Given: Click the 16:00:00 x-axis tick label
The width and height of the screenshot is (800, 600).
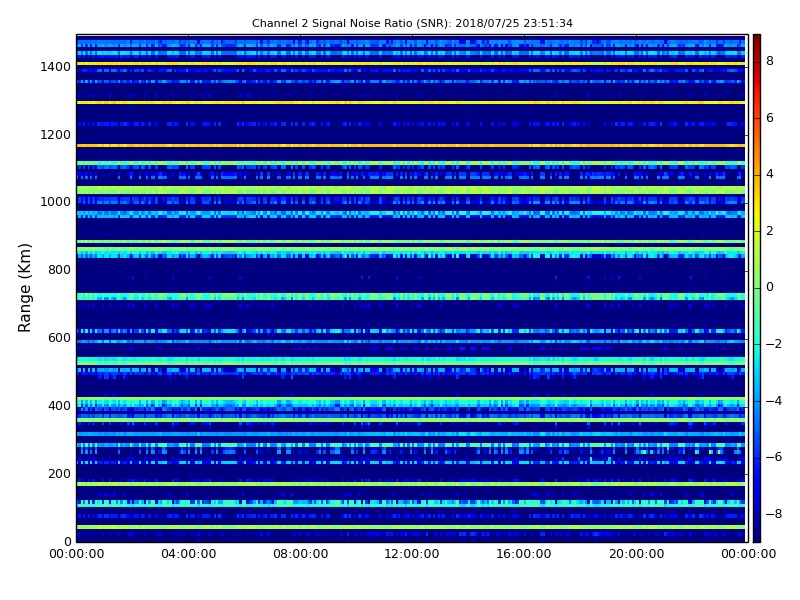Looking at the screenshot, I should pyautogui.click(x=524, y=554).
